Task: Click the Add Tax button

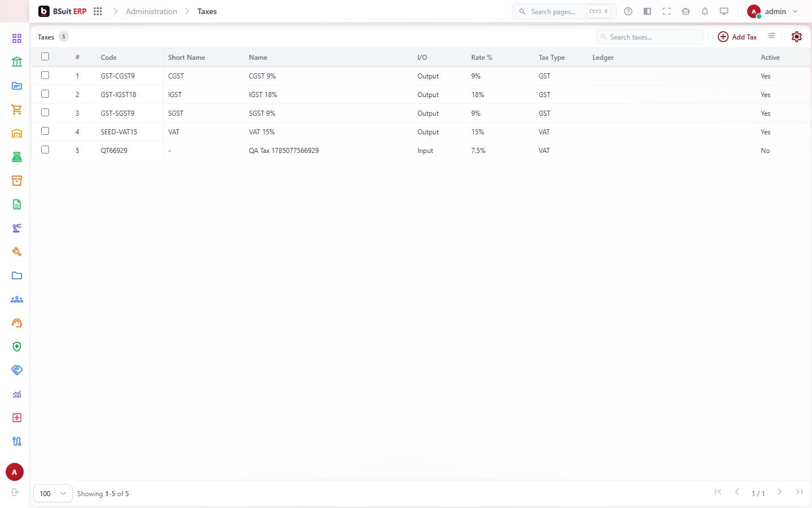Action: pos(737,37)
